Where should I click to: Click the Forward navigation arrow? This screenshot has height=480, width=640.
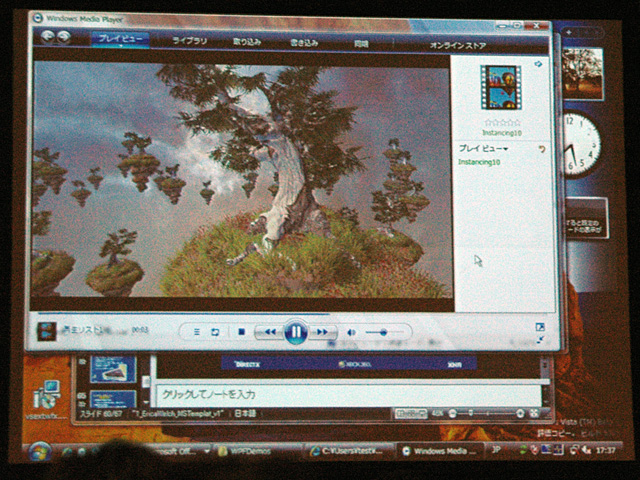64,38
